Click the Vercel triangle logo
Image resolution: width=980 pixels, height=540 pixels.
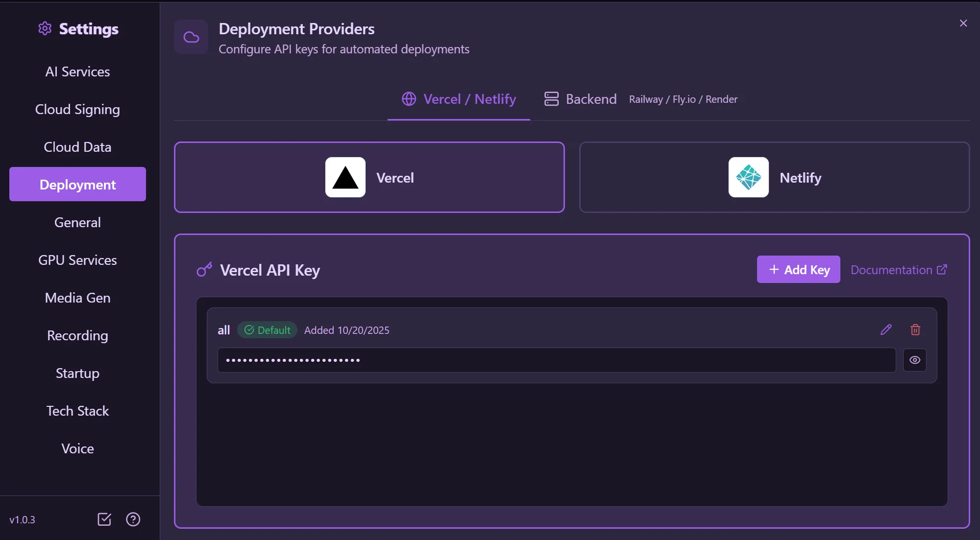pyautogui.click(x=345, y=177)
